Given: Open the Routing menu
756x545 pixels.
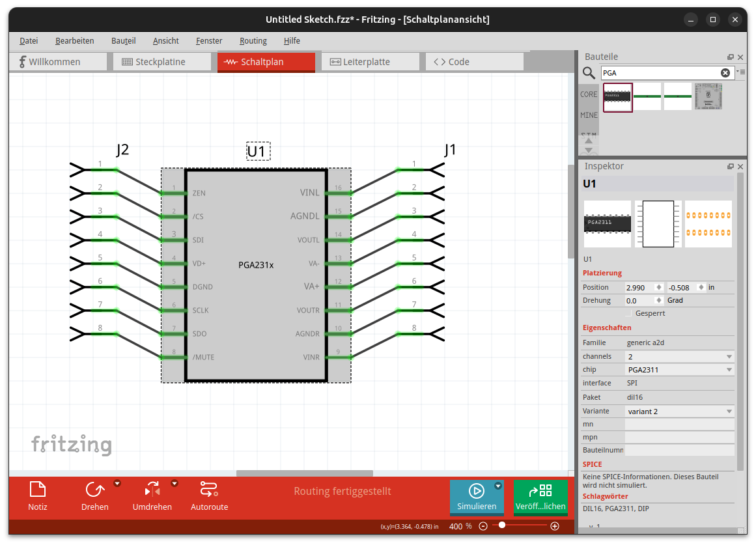Looking at the screenshot, I should pos(253,41).
